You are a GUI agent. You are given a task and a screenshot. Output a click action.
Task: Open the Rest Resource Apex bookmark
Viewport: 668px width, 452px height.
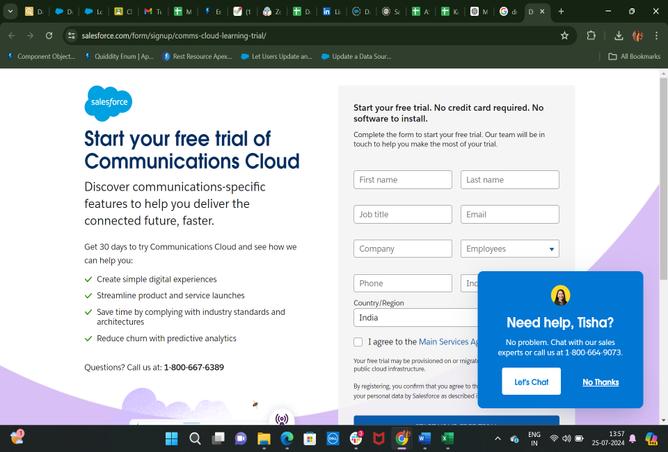(198, 56)
